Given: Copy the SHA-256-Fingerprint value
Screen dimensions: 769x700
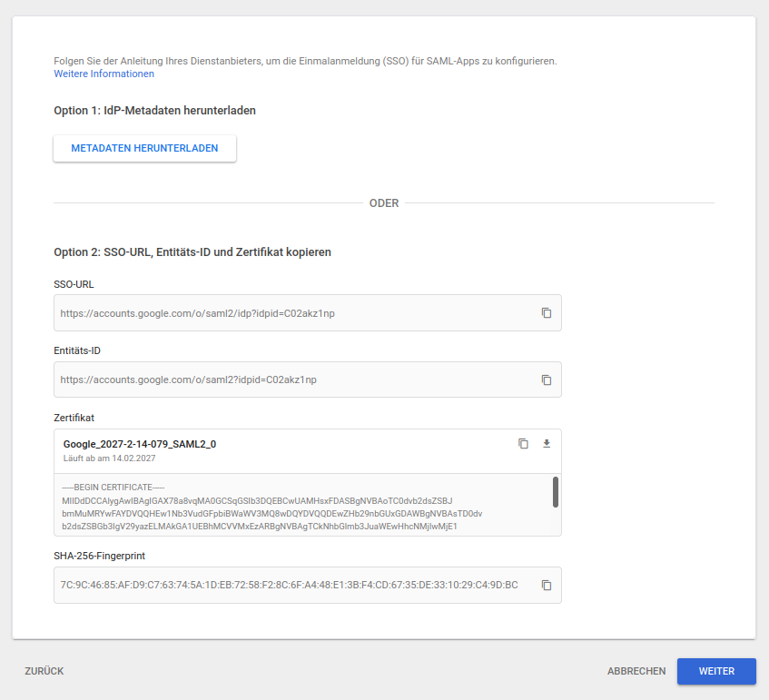Looking at the screenshot, I should pos(547,586).
